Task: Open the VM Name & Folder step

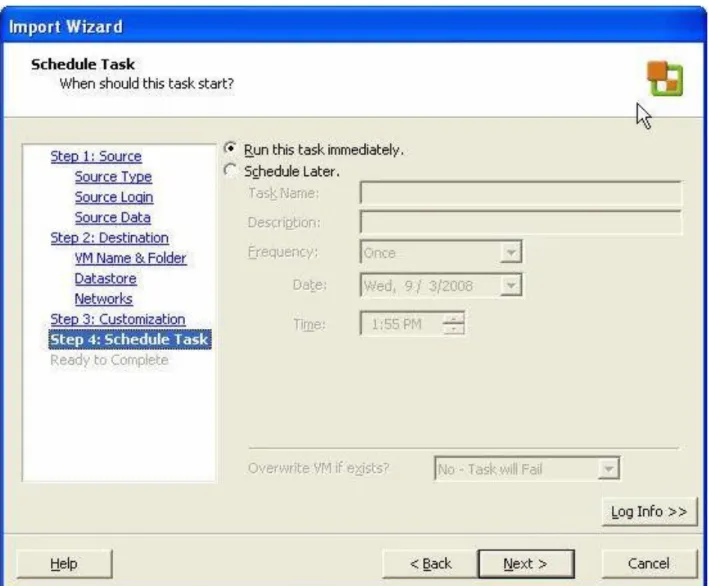Action: [130, 258]
